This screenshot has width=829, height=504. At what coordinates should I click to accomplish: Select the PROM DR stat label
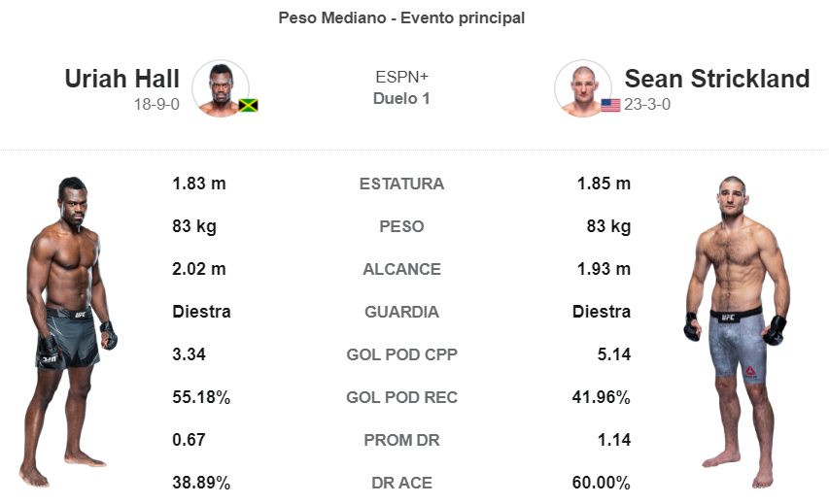401,440
